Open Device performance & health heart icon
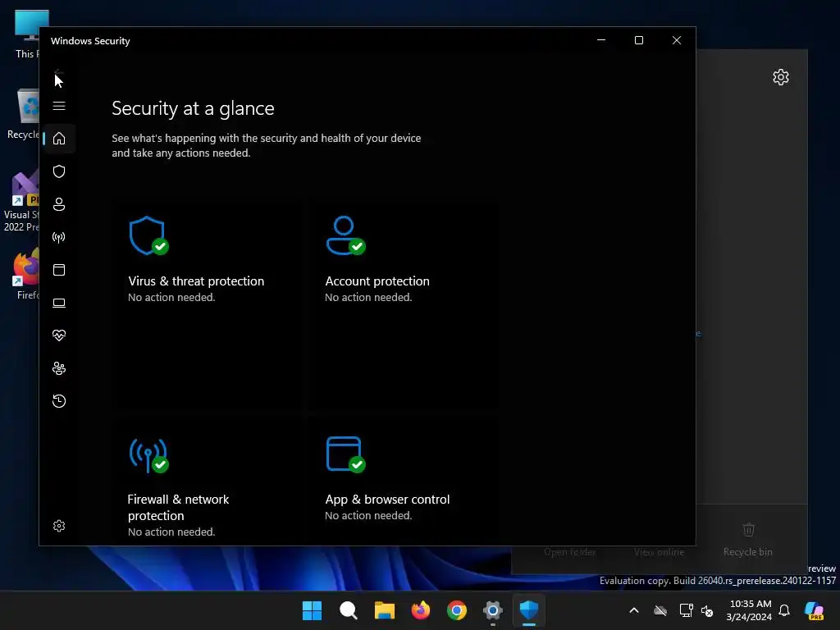The width and height of the screenshot is (840, 630). [x=59, y=336]
